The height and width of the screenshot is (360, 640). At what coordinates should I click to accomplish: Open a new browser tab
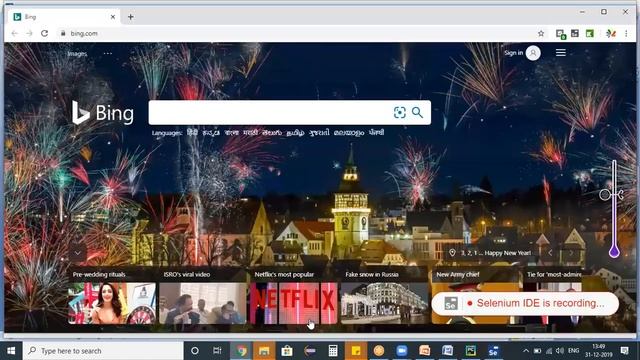131,17
